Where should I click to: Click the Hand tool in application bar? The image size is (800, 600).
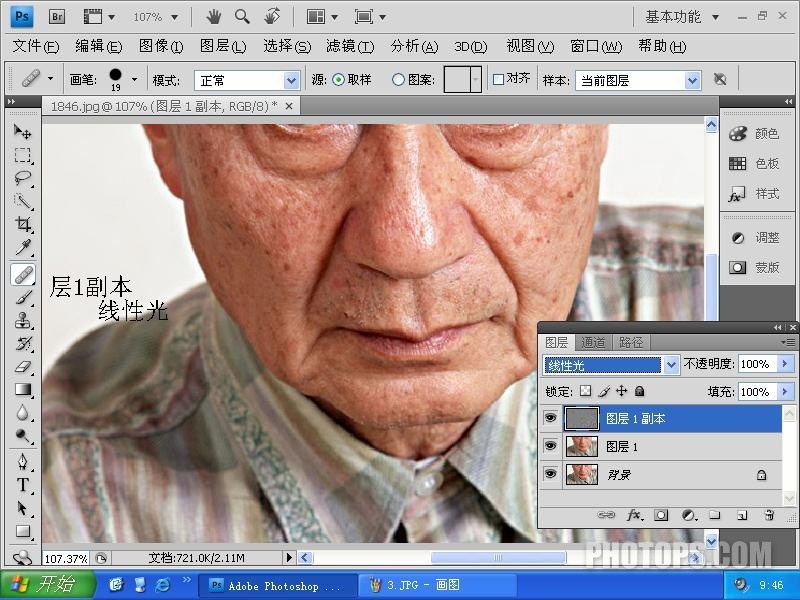point(214,17)
